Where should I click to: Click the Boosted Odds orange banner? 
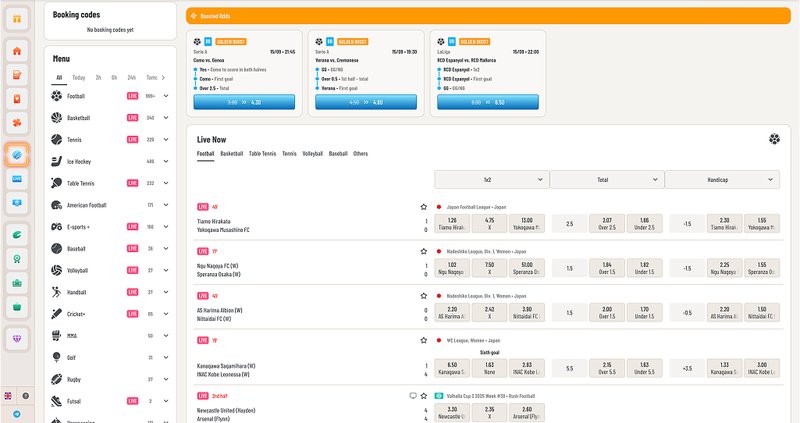(x=488, y=16)
